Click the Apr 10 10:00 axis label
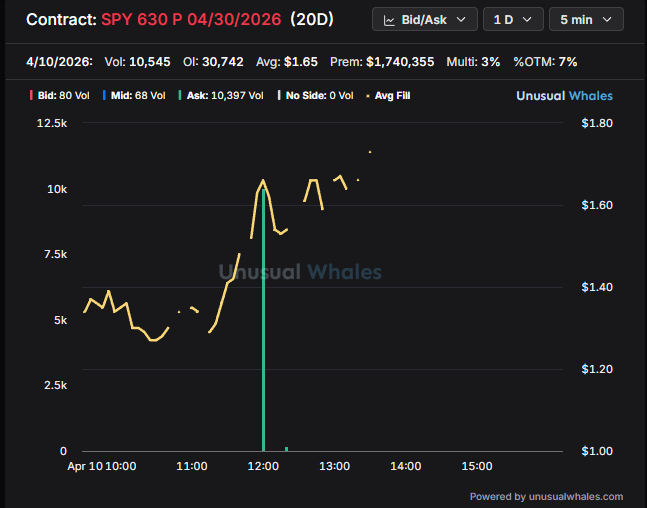 [102, 466]
